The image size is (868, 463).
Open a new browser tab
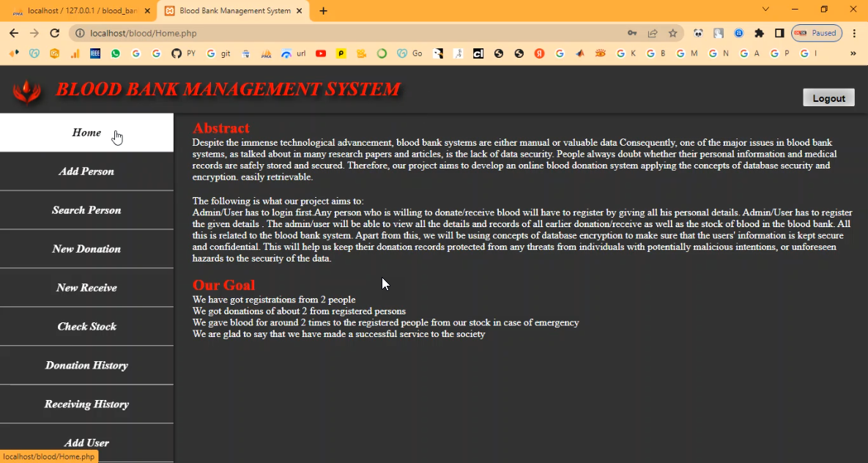[323, 11]
